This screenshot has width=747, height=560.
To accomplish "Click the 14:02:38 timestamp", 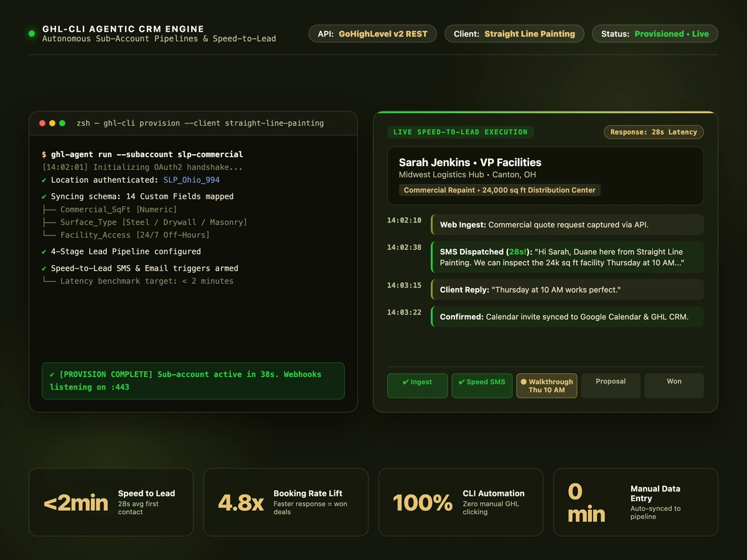I will coord(404,247).
